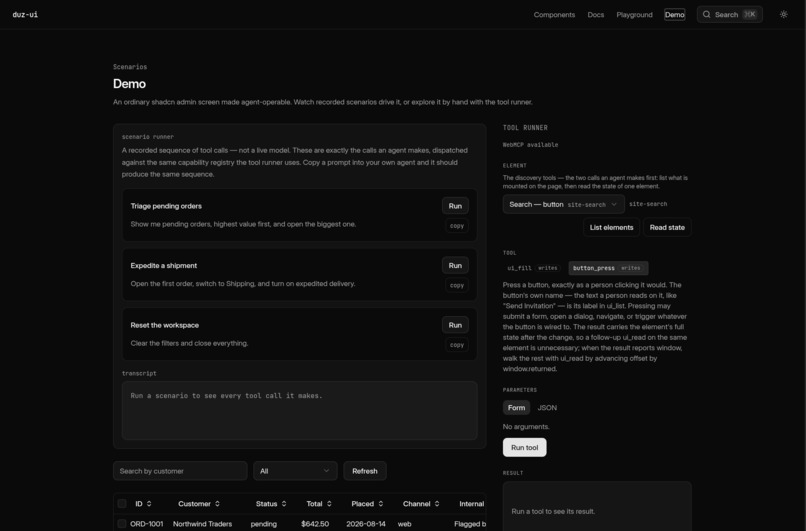Copy the Triage pending orders prompt
The image size is (806, 531).
pyautogui.click(x=456, y=226)
